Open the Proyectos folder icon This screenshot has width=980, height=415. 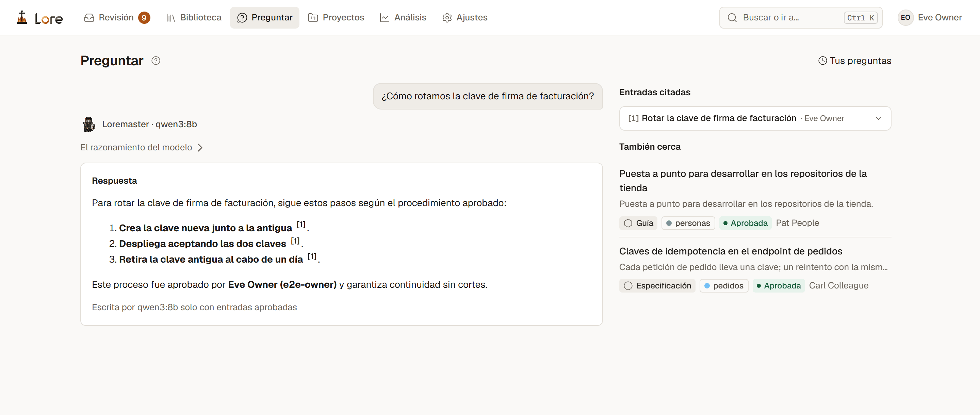tap(313, 17)
